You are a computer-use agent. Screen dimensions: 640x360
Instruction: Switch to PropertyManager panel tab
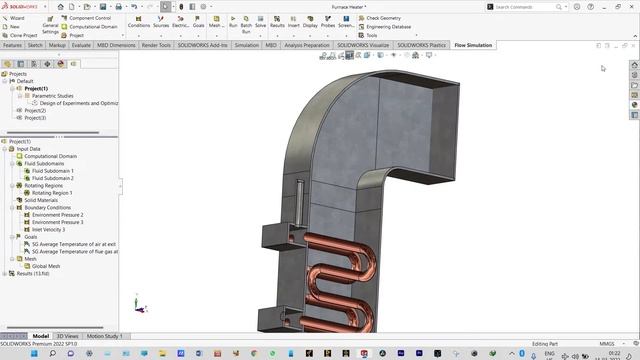[20, 64]
